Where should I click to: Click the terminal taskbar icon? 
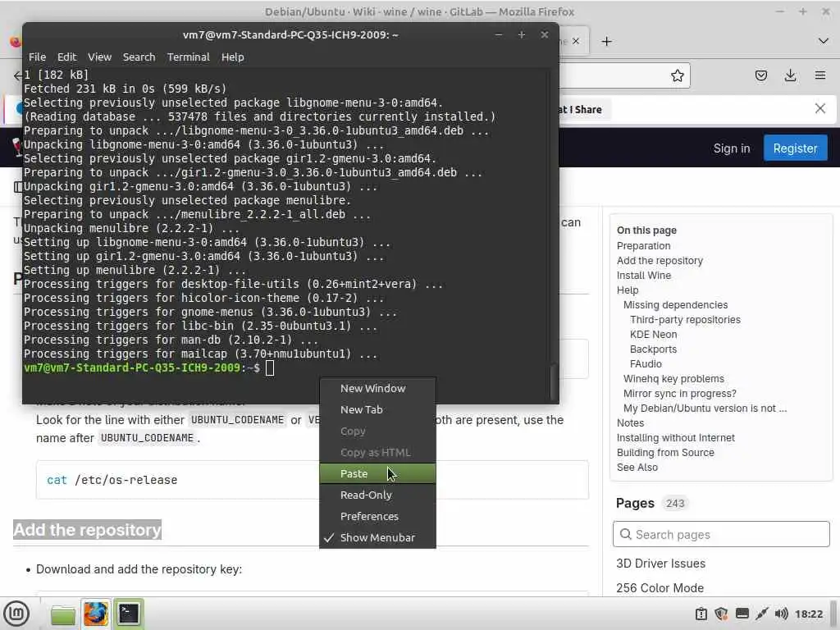128,614
